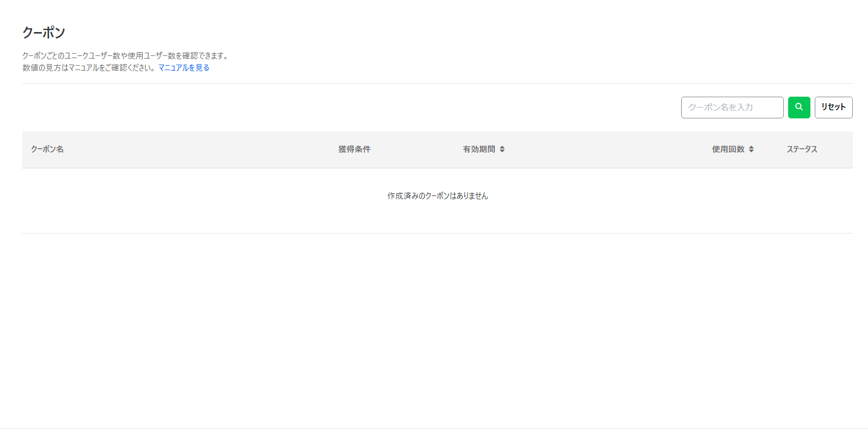The width and height of the screenshot is (868, 435).
Task: Sort the table by 有効期間 header text
Action: [479, 149]
